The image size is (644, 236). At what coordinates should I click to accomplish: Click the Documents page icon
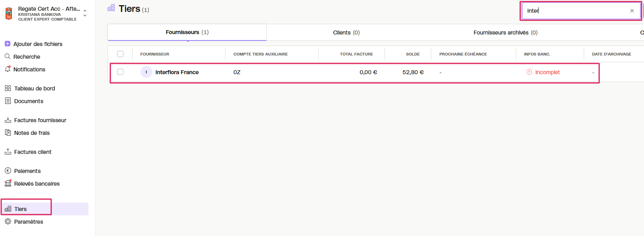point(8,101)
